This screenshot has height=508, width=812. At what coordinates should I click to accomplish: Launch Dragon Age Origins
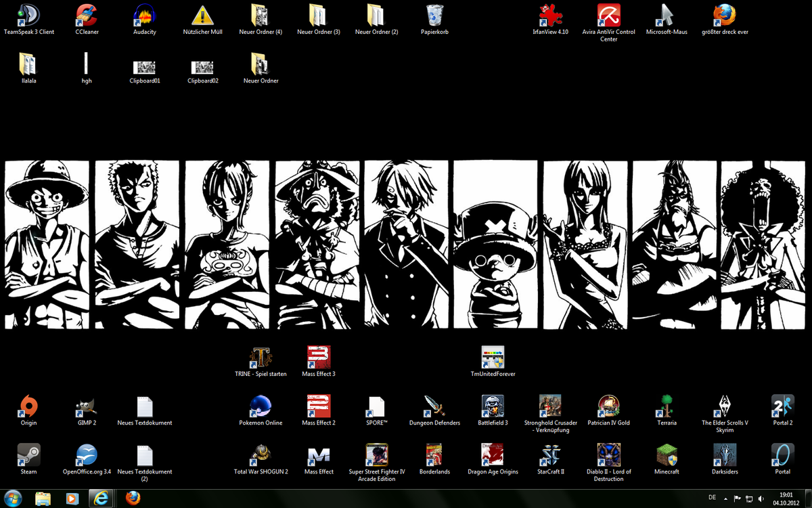click(x=493, y=459)
